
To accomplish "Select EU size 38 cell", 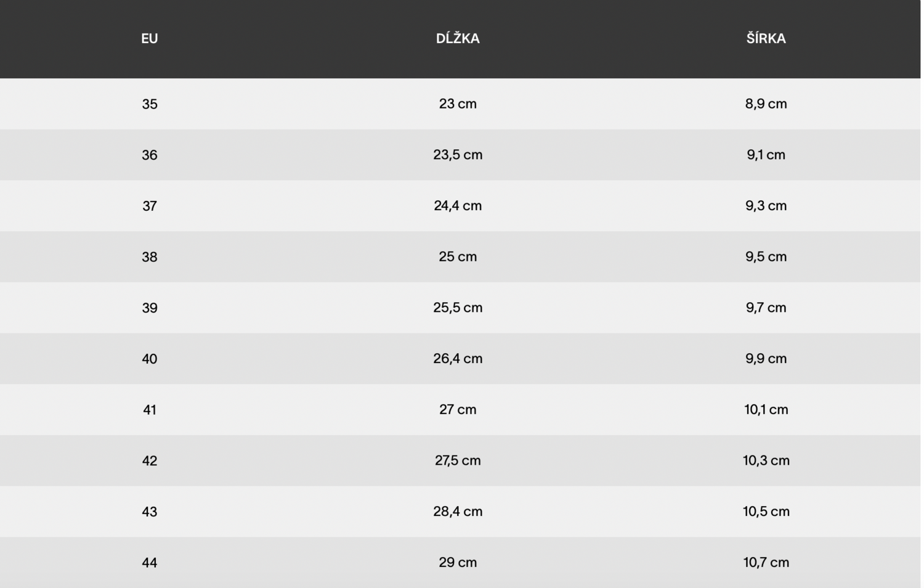I will click(x=150, y=257).
